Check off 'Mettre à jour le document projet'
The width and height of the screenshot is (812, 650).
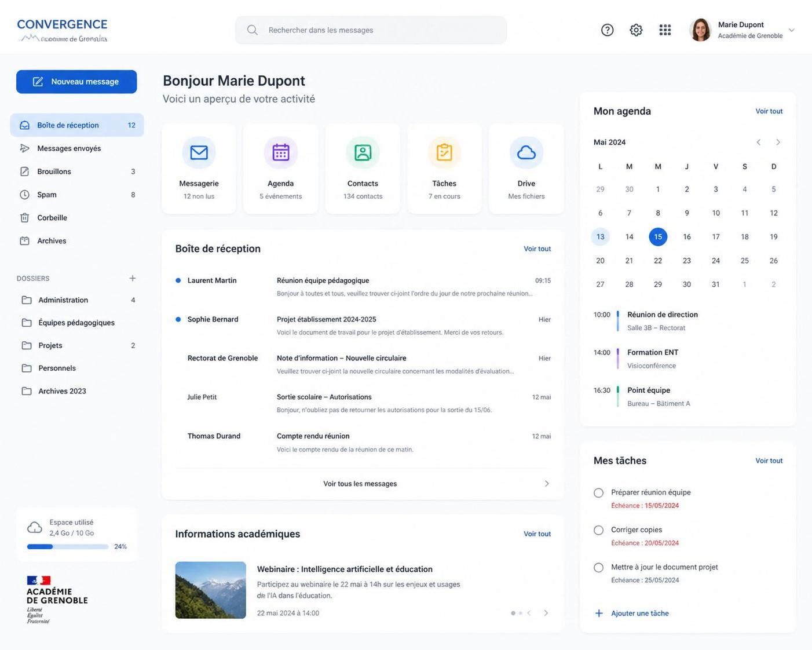[x=598, y=567]
